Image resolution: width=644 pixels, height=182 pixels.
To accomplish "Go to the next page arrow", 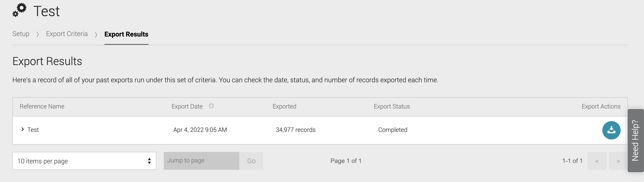I will click(618, 161).
